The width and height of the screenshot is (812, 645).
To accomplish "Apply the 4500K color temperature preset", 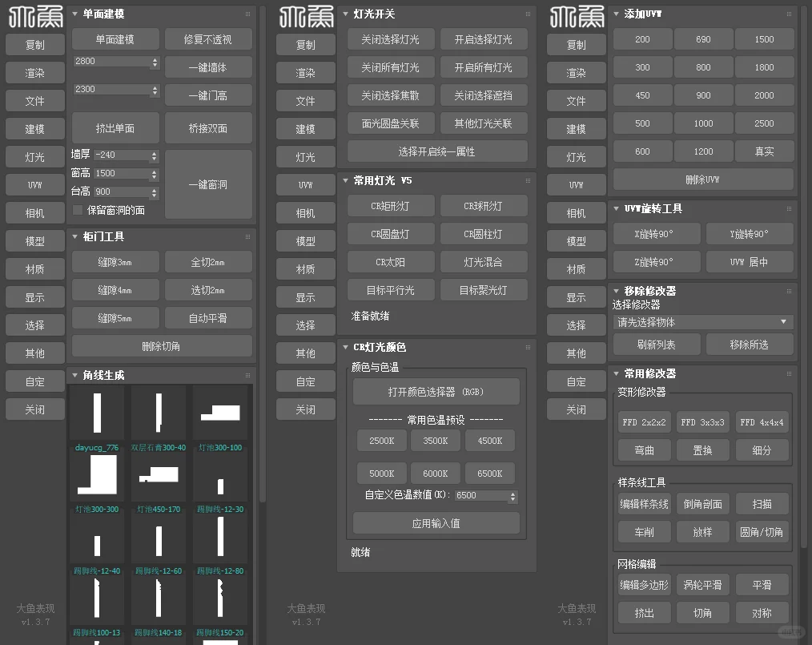I will tap(490, 441).
